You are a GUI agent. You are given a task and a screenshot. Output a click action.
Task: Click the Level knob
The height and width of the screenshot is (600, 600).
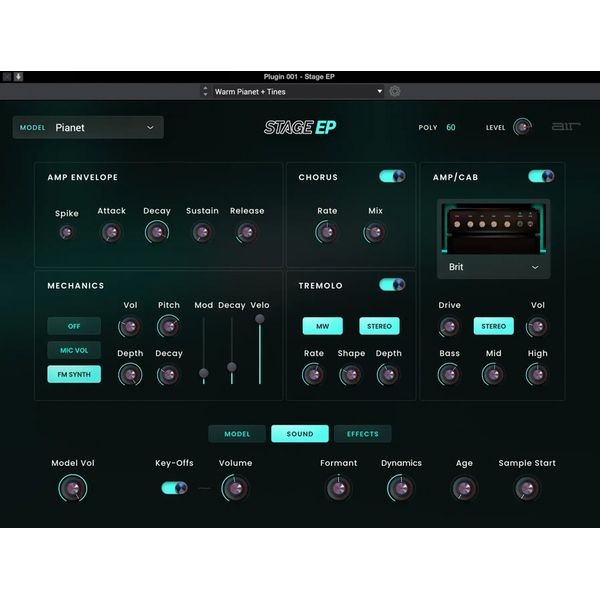click(x=522, y=127)
